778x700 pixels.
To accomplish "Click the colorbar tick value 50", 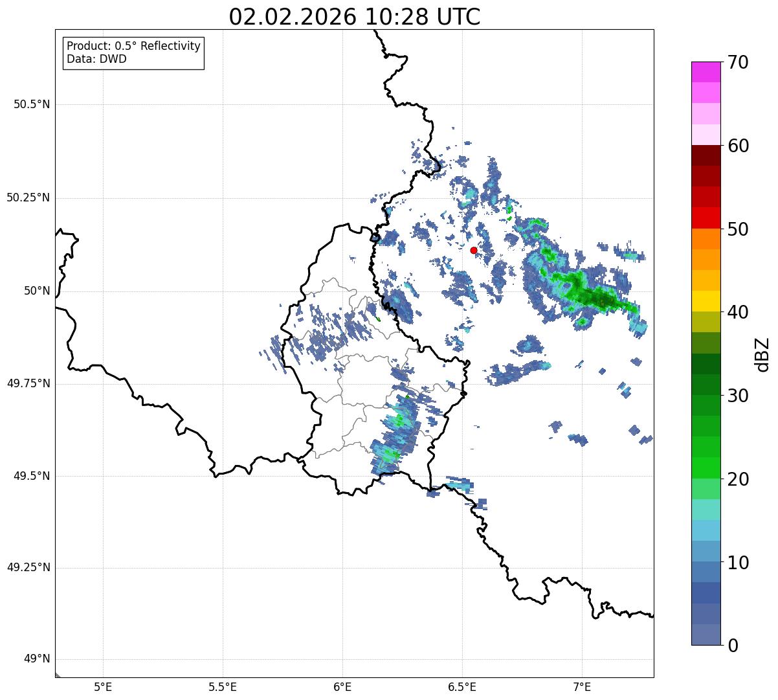I will [x=739, y=229].
